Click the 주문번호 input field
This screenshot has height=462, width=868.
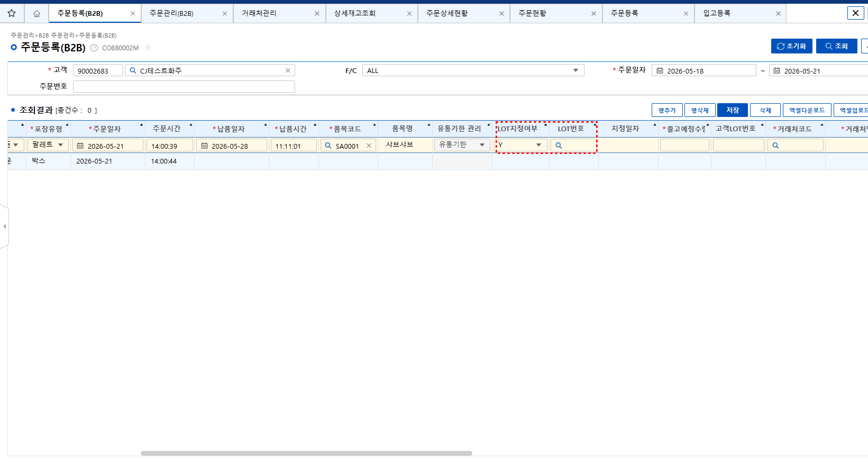[x=184, y=86]
